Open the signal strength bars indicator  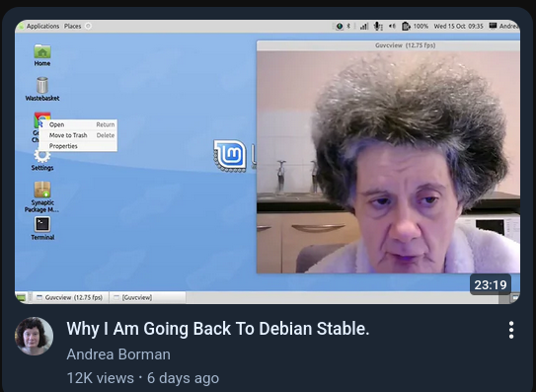click(x=364, y=26)
